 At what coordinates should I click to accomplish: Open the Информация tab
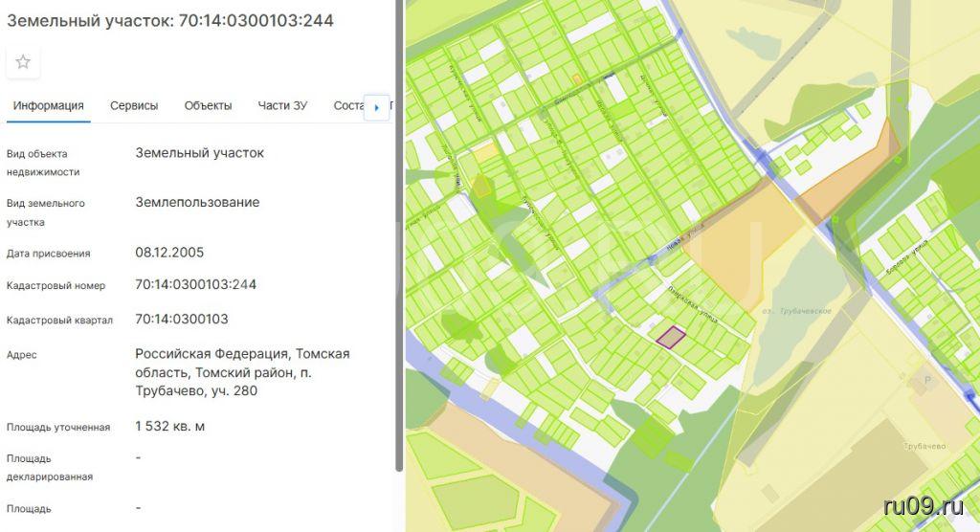(x=49, y=106)
